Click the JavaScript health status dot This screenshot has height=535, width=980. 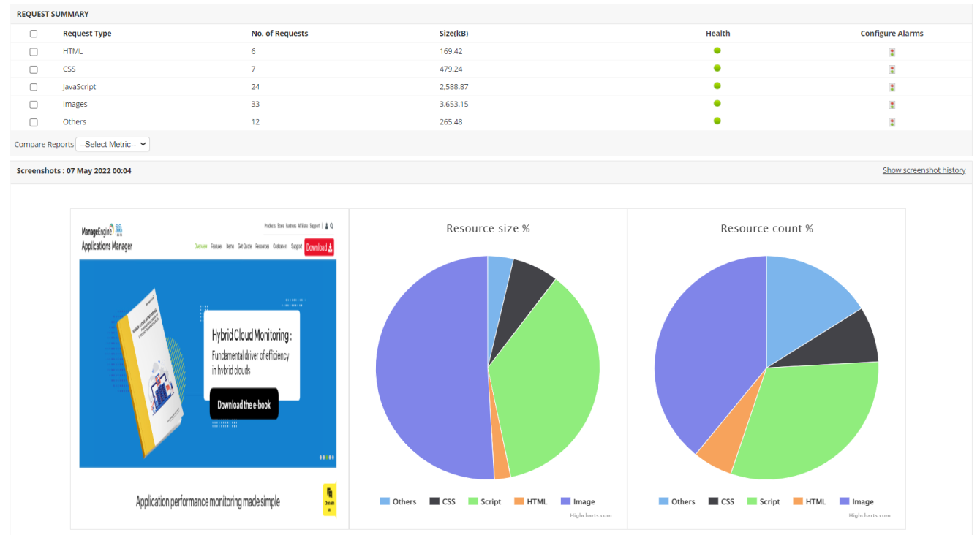[717, 86]
